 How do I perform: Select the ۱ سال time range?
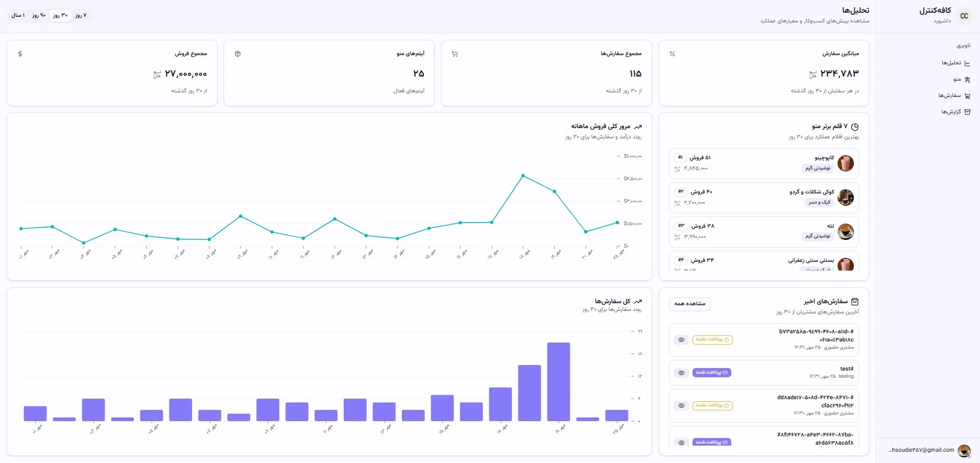pos(18,15)
